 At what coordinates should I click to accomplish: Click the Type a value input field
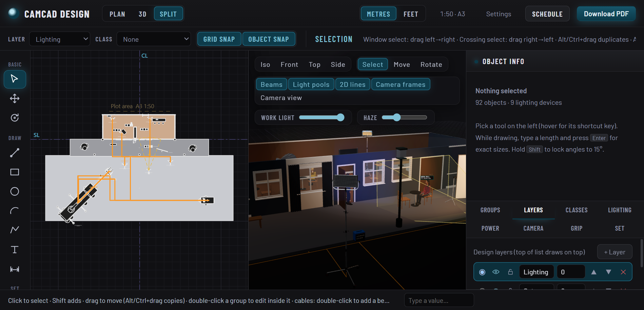(x=439, y=301)
